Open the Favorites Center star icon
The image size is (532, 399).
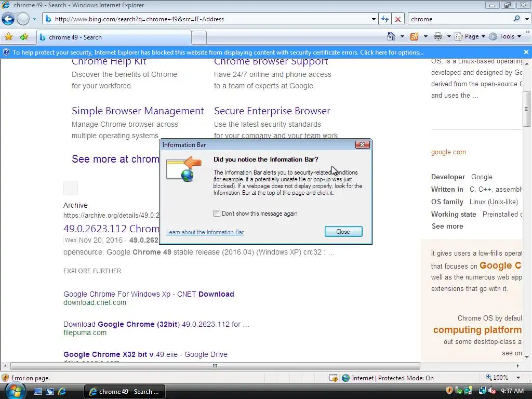8,37
